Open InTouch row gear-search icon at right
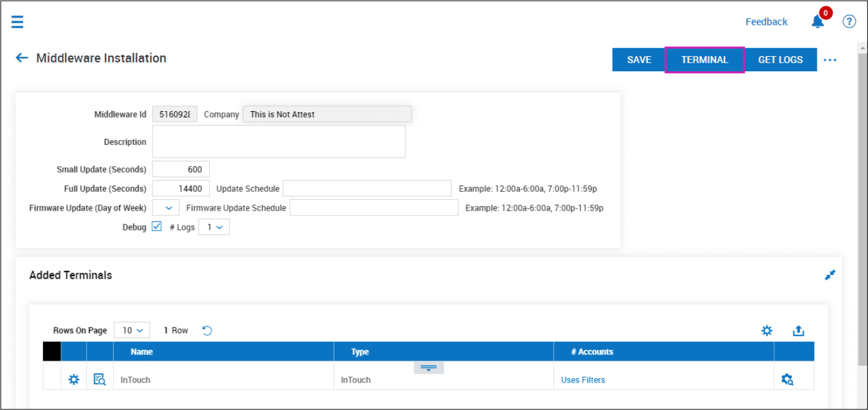868x410 pixels. point(787,379)
